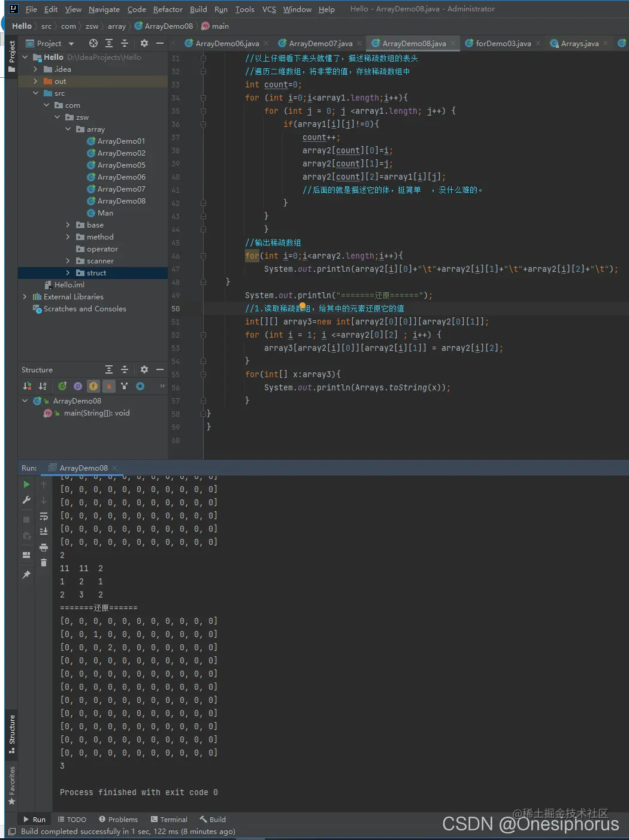This screenshot has width=629, height=840.
Task: Open the VCS menu
Action: pyautogui.click(x=269, y=9)
